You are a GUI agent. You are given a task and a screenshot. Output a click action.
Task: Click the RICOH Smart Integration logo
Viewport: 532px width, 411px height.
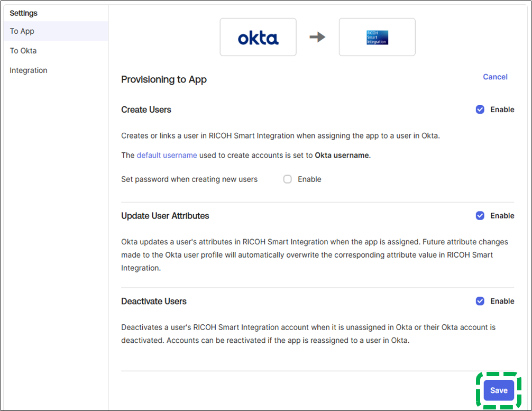coord(377,37)
